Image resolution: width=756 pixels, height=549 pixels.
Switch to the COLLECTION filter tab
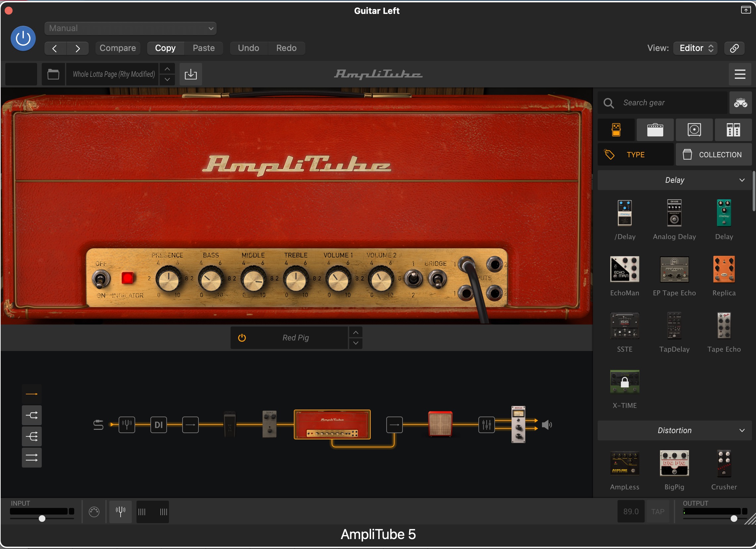coord(714,155)
